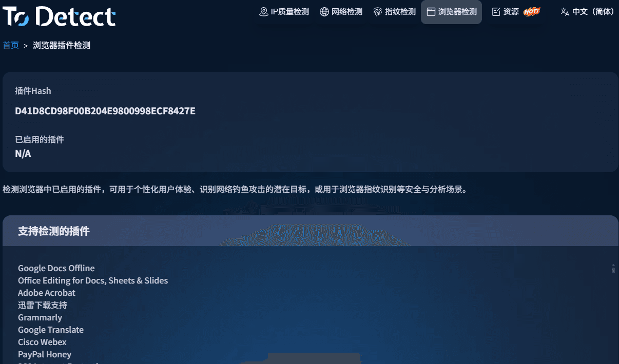Click the edit icon beside 资源

(496, 12)
